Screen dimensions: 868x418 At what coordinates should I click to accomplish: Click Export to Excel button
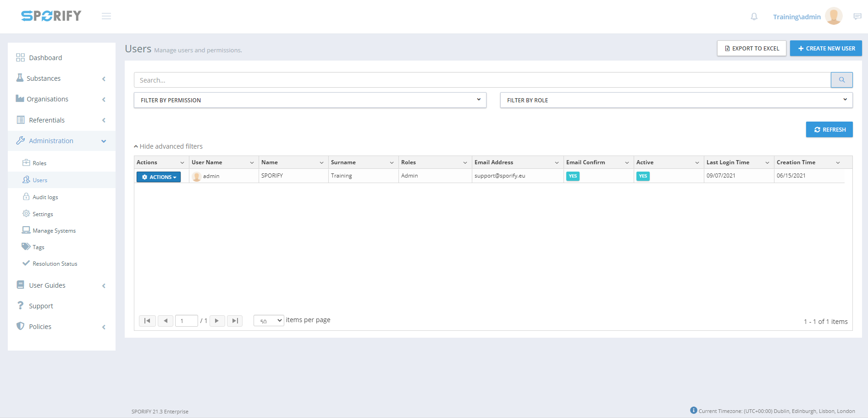(x=752, y=49)
